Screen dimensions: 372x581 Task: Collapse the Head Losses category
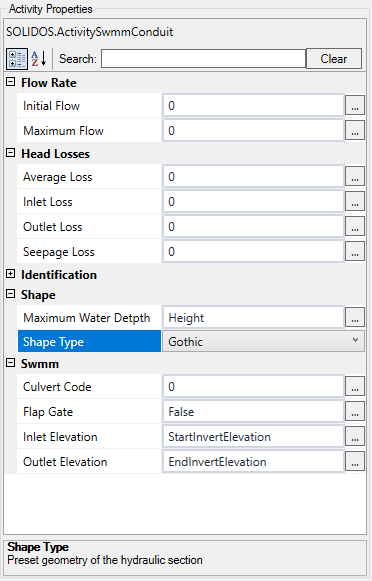(x=11, y=153)
